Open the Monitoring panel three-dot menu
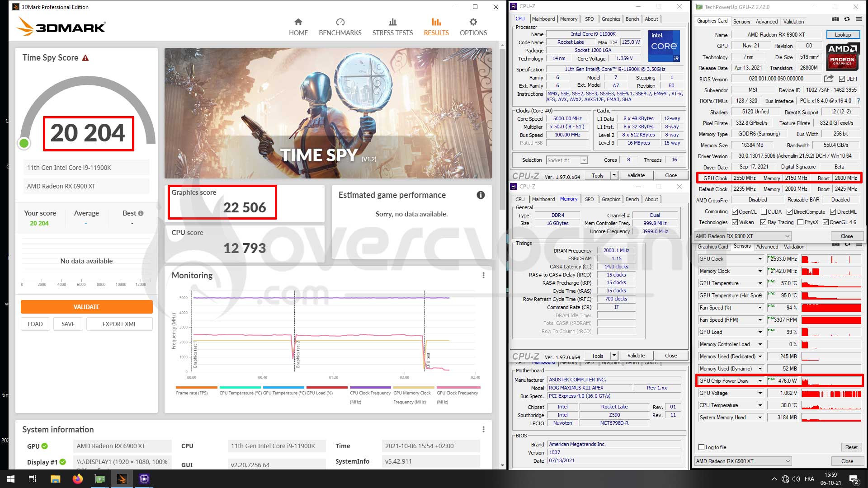The image size is (868, 488). click(x=483, y=275)
